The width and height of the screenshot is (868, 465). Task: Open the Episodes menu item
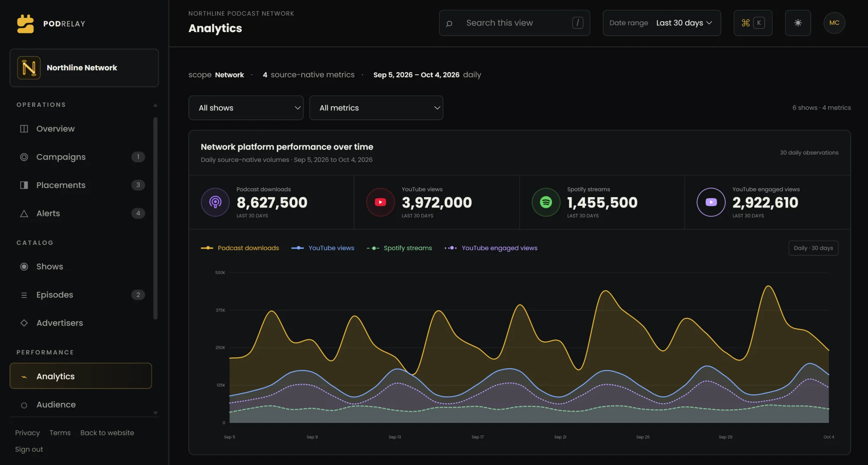tap(81, 295)
